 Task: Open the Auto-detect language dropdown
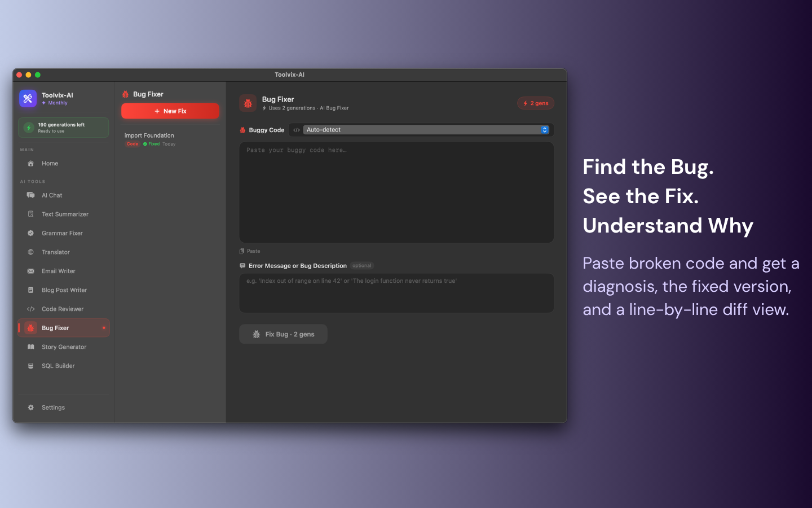(x=426, y=130)
